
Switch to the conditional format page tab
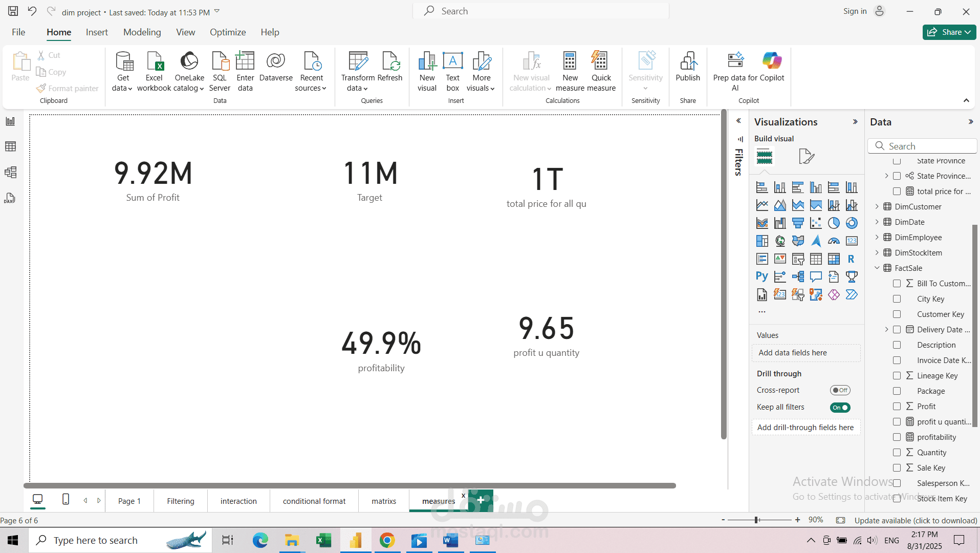(x=314, y=501)
